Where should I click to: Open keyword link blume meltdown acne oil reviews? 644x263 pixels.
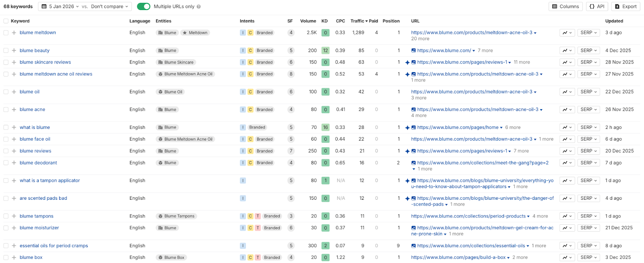click(x=56, y=74)
